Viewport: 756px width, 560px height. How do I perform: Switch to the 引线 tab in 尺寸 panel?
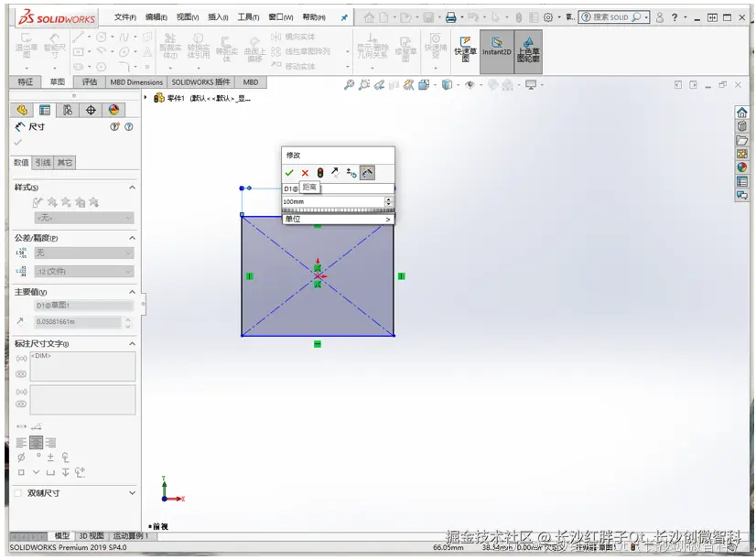43,162
